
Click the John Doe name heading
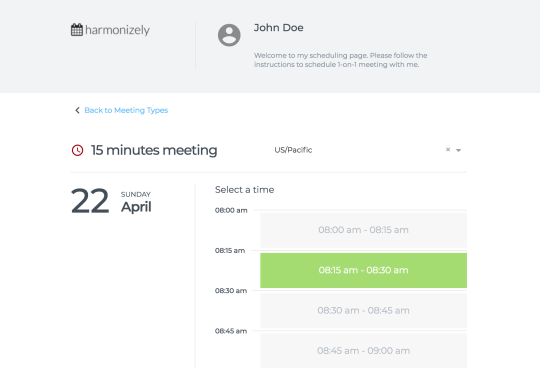click(279, 28)
